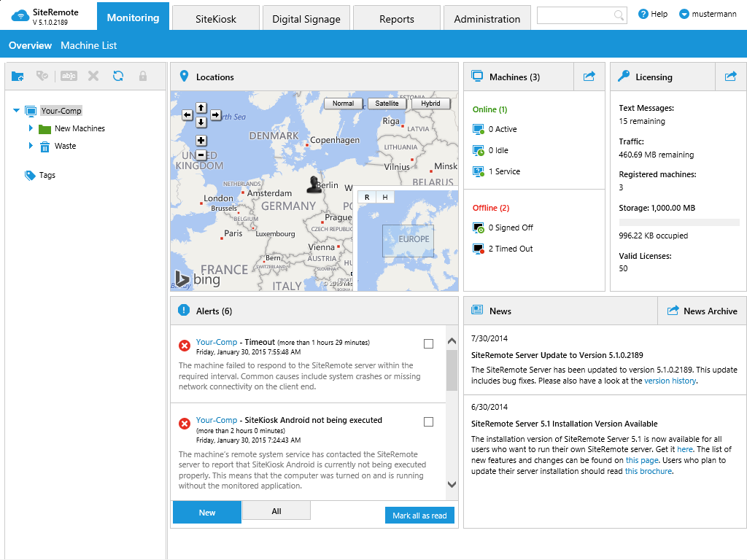Image resolution: width=747 pixels, height=560 pixels.
Task: Pan the map right with arrow button
Action: 215,114
